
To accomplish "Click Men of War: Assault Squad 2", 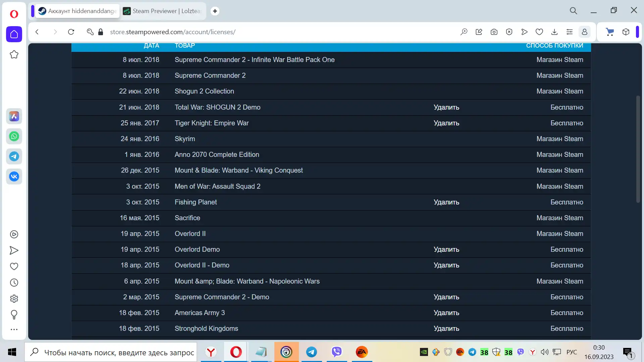I will pos(217,186).
